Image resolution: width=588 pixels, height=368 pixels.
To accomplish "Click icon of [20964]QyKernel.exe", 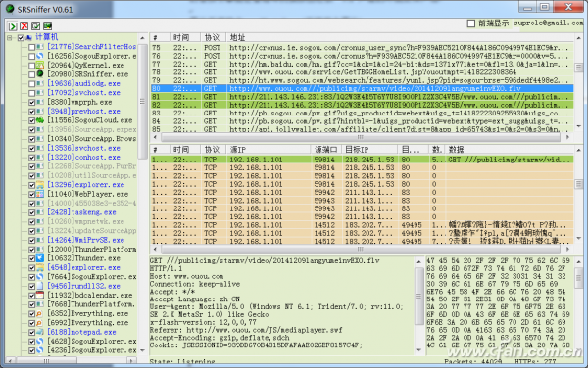I will (x=40, y=66).
